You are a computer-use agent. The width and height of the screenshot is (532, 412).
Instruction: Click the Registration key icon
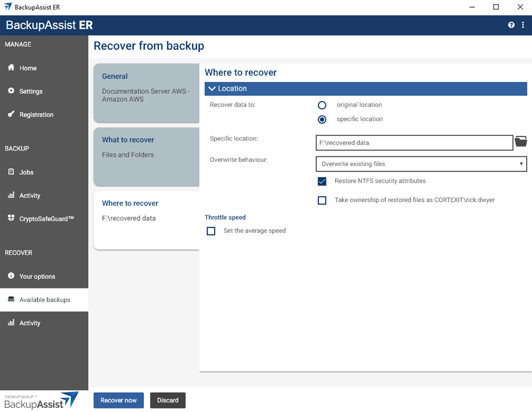point(11,114)
